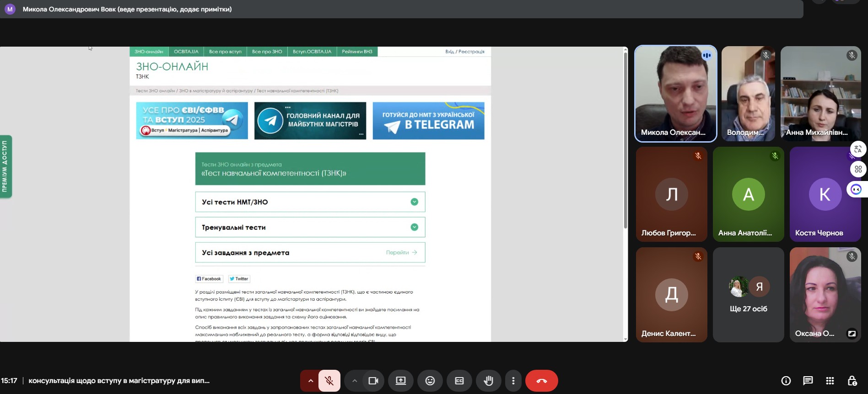The height and width of the screenshot is (394, 868).
Task: Start screen presentation with Present now icon
Action: [401, 381]
